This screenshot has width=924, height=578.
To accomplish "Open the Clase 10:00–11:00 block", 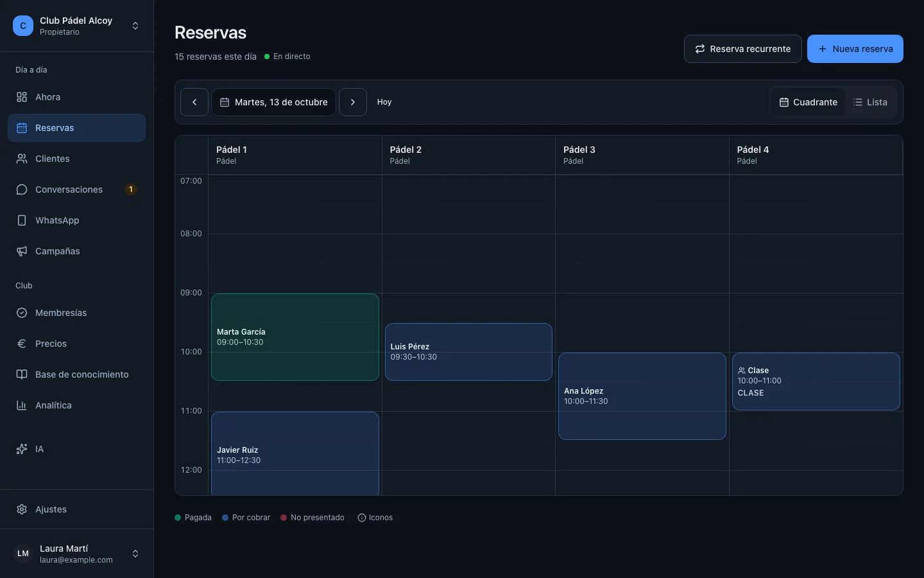I will 816,381.
